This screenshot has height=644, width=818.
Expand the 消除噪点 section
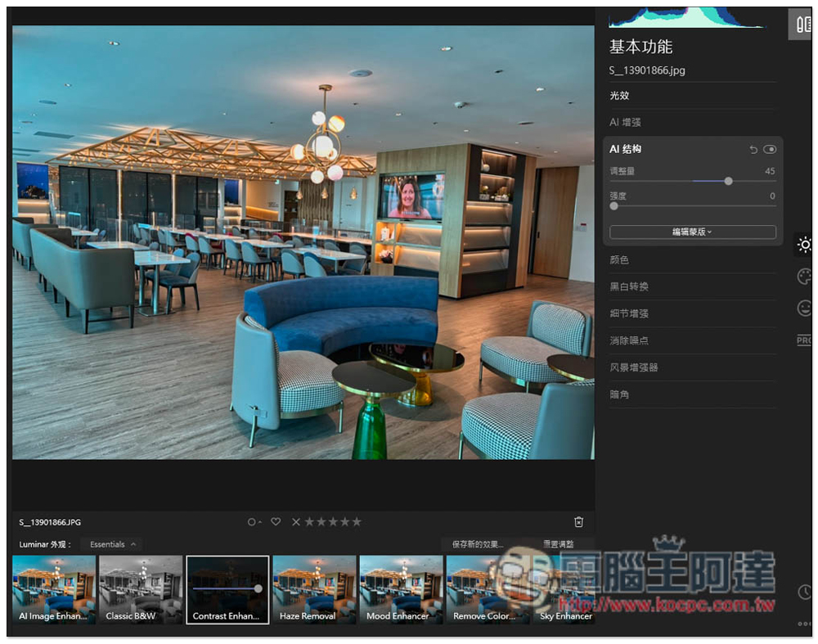click(692, 340)
